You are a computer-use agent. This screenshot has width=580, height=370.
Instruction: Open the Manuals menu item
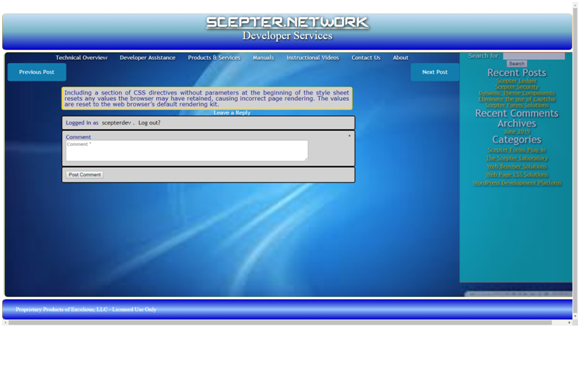click(263, 58)
